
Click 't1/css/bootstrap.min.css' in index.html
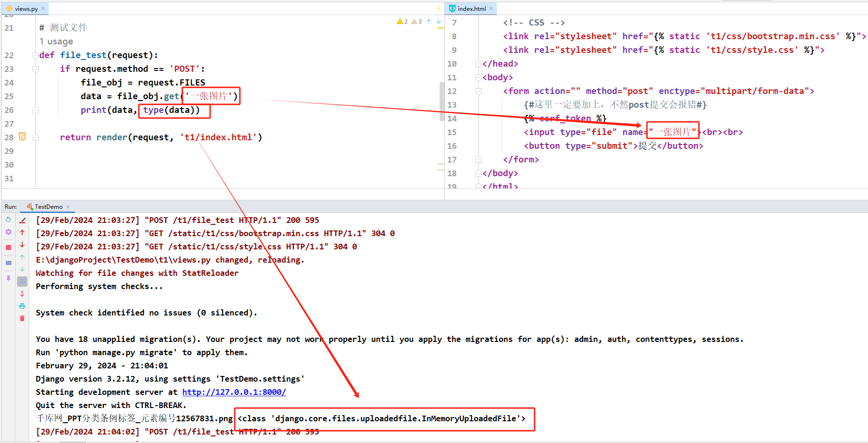[773, 36]
